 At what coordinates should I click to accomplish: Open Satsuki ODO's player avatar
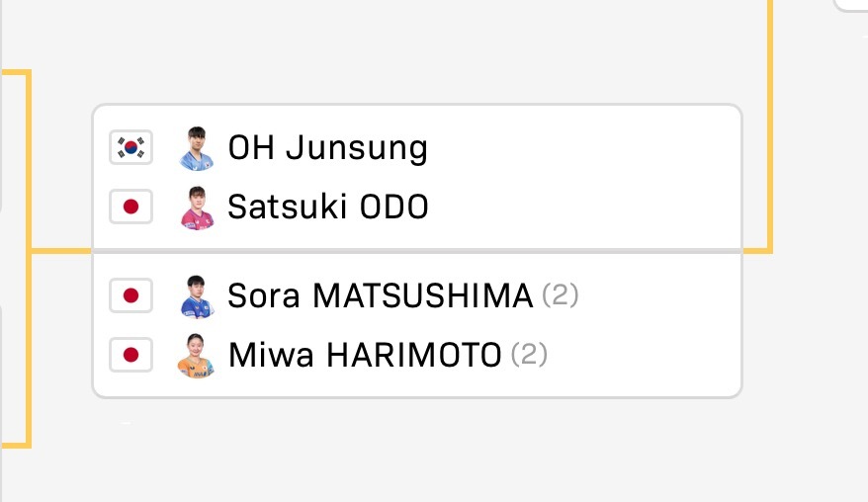(197, 208)
